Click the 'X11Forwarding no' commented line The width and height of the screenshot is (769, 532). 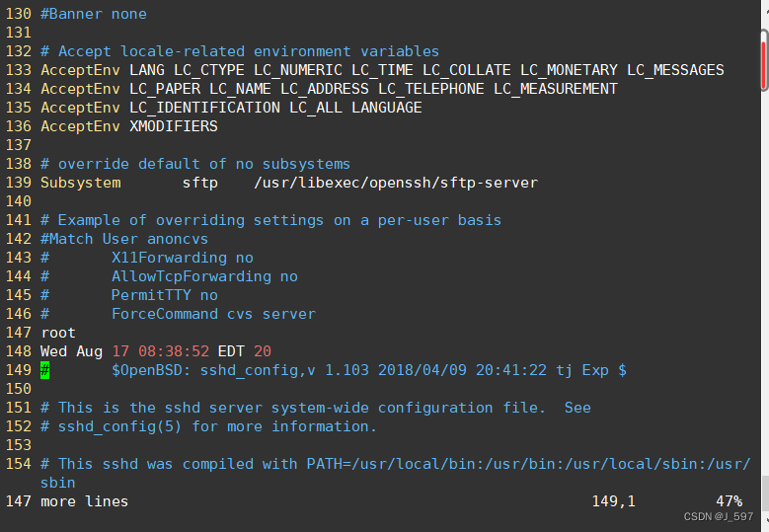pyautogui.click(x=183, y=258)
